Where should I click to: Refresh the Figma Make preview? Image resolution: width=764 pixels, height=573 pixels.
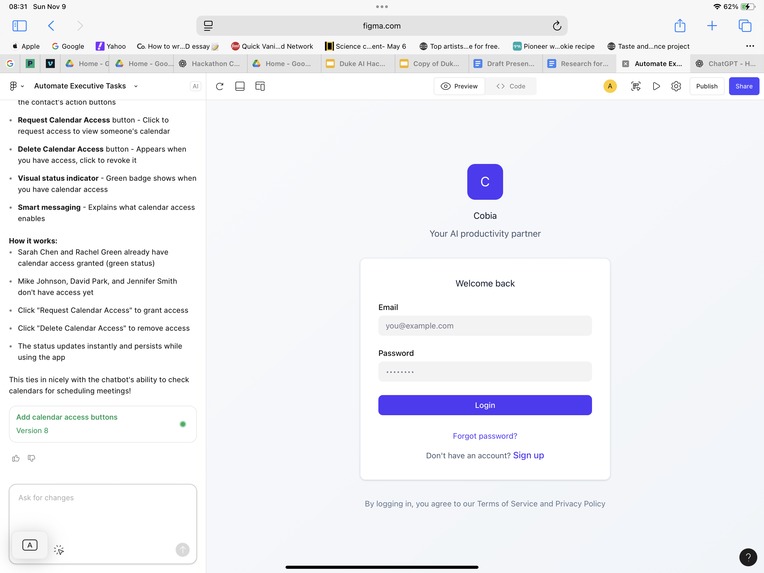click(220, 86)
